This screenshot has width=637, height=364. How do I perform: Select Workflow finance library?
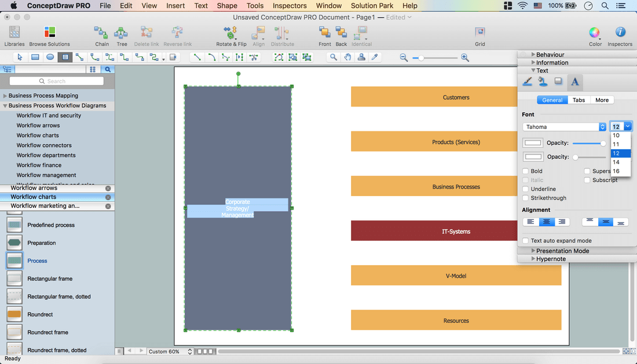pyautogui.click(x=39, y=165)
